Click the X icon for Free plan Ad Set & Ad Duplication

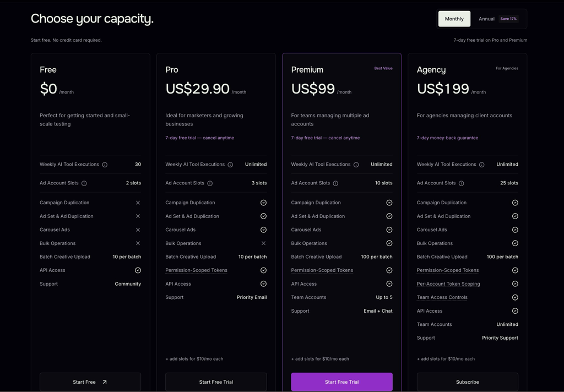click(138, 216)
